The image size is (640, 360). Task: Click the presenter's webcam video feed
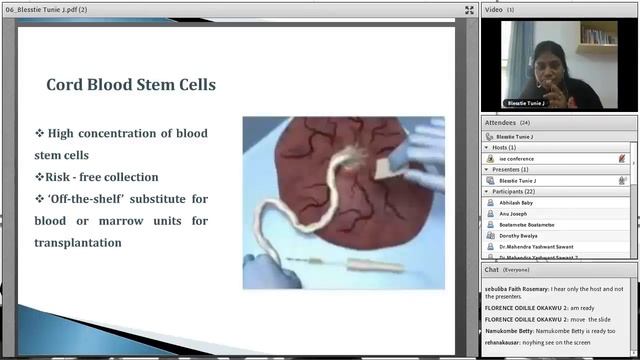(559, 65)
